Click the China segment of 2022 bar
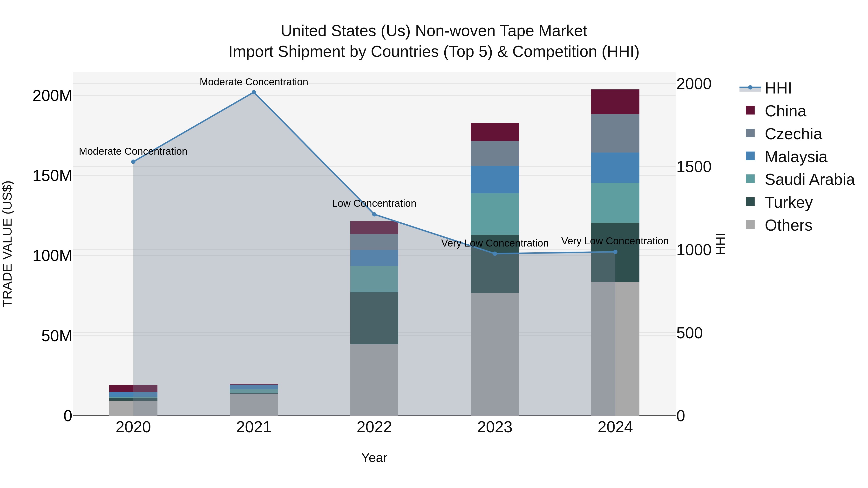 click(374, 228)
